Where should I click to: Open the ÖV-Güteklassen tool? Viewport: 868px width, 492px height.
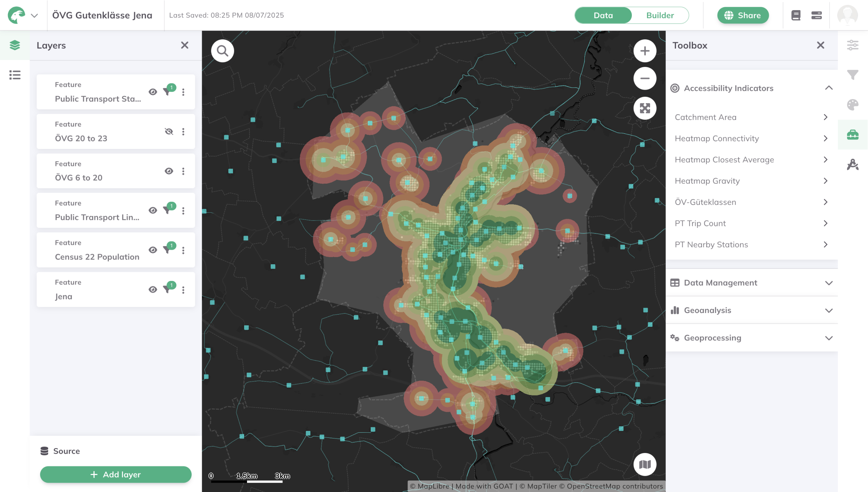[x=752, y=202]
